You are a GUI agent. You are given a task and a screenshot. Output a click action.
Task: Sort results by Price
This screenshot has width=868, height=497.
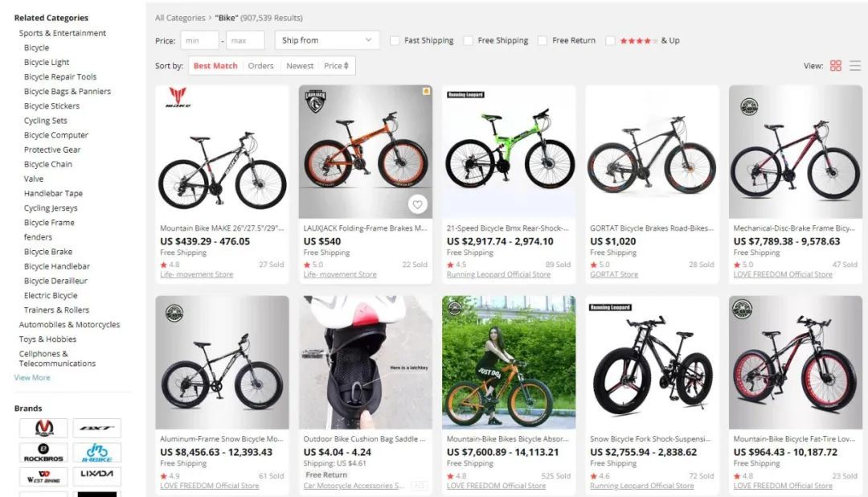tap(336, 66)
